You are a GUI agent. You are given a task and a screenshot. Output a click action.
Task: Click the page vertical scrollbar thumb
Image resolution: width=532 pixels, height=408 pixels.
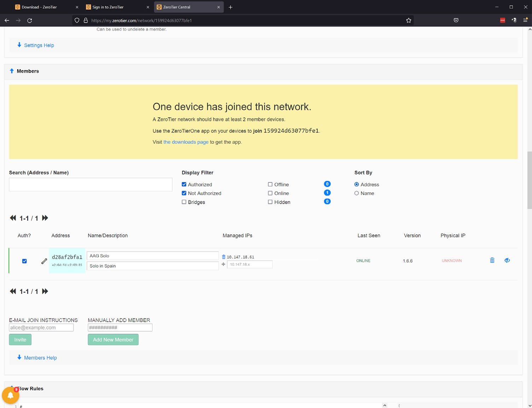click(x=530, y=180)
